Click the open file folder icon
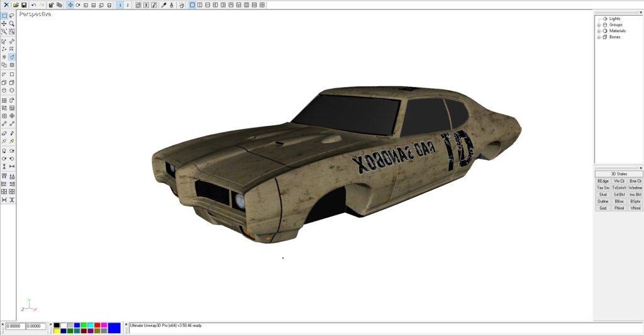 tap(16, 4)
